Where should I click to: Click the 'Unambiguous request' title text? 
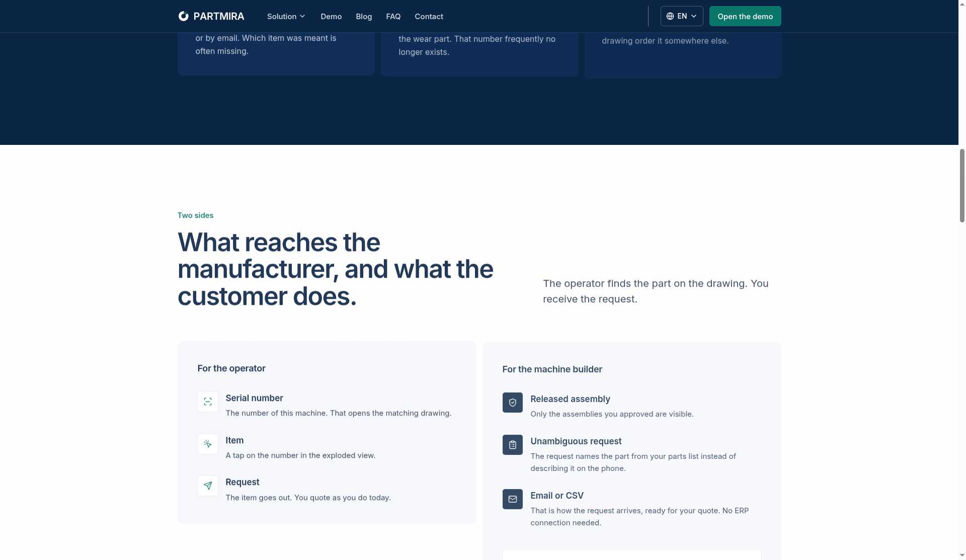click(x=576, y=441)
